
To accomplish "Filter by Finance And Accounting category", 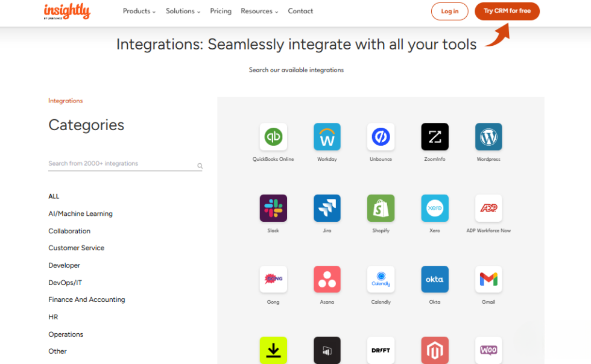I will 86,300.
